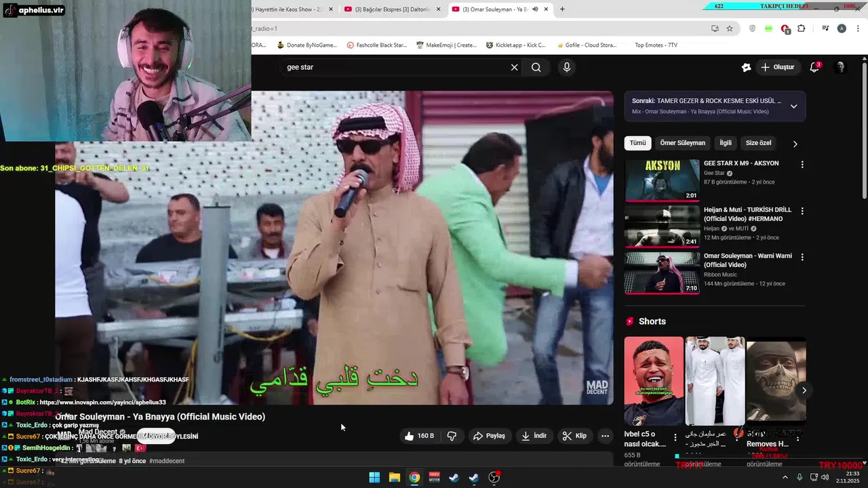Click the install app icon in address bar
868x488 pixels.
click(715, 28)
